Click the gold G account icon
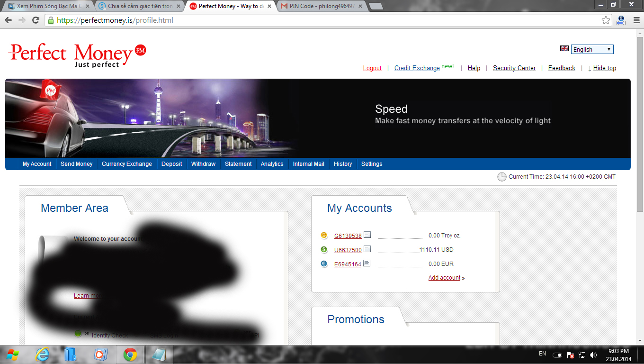This screenshot has height=364, width=644. tap(324, 236)
